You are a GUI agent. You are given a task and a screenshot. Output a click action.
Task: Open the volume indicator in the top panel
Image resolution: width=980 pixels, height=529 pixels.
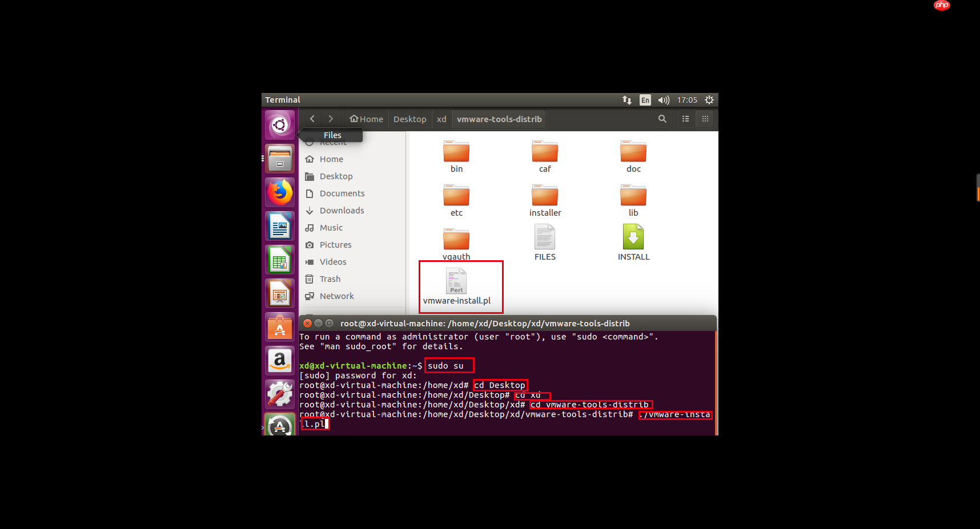[664, 99]
